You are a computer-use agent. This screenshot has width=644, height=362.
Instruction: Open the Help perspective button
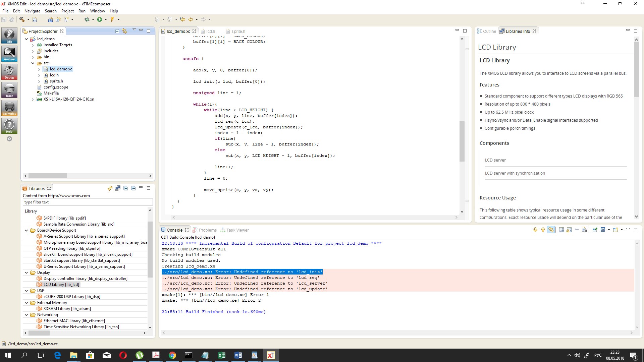[9, 126]
